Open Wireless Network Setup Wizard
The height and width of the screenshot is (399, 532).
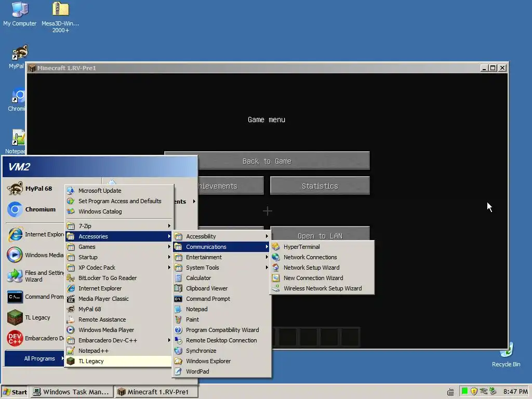pyautogui.click(x=322, y=288)
